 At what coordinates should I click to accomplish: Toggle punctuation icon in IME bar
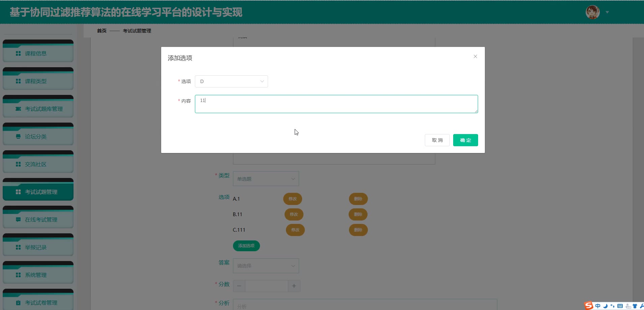pos(613,306)
